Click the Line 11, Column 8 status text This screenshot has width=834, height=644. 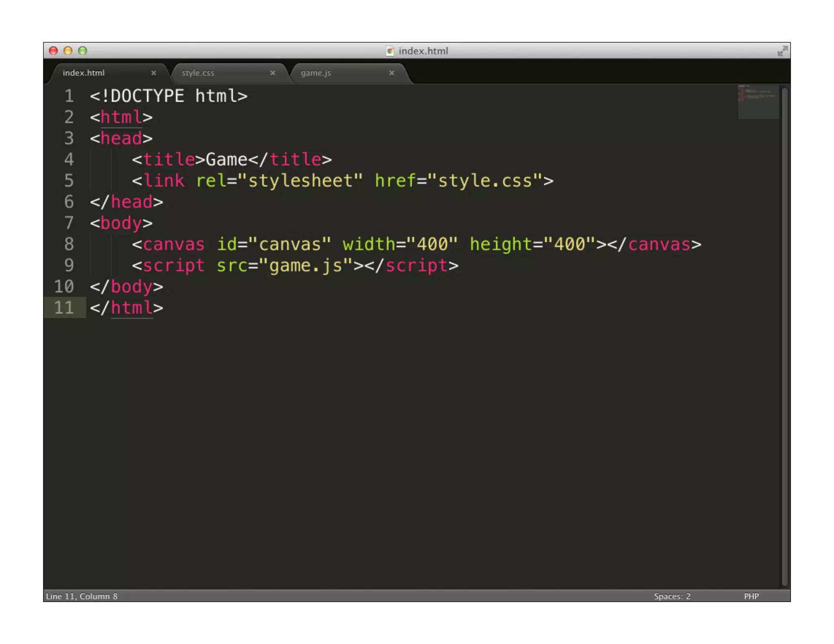tap(81, 596)
